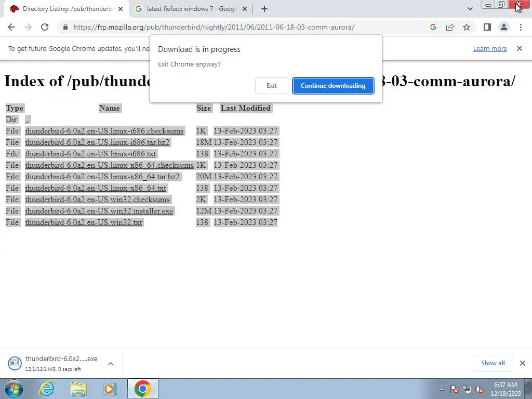The image size is (532, 399).
Task: Close the downloads shelf
Action: pos(523,363)
